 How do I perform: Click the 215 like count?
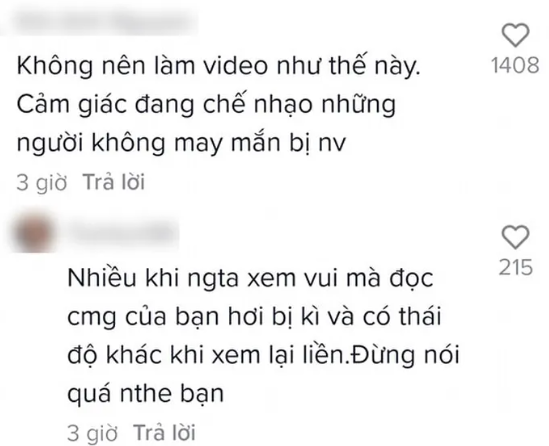click(516, 267)
